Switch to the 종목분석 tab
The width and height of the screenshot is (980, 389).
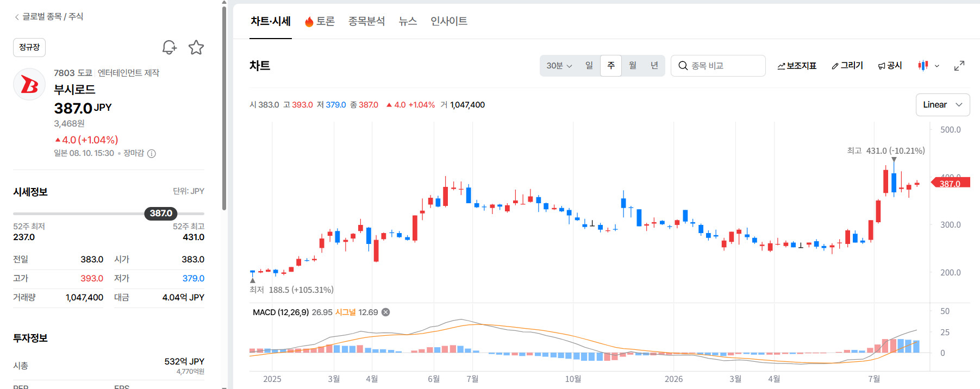click(366, 21)
